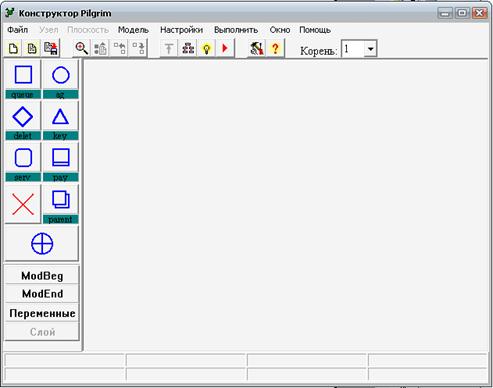This screenshot has width=493, height=388.
Task: Click the disabled Слой button
Action: [x=42, y=332]
